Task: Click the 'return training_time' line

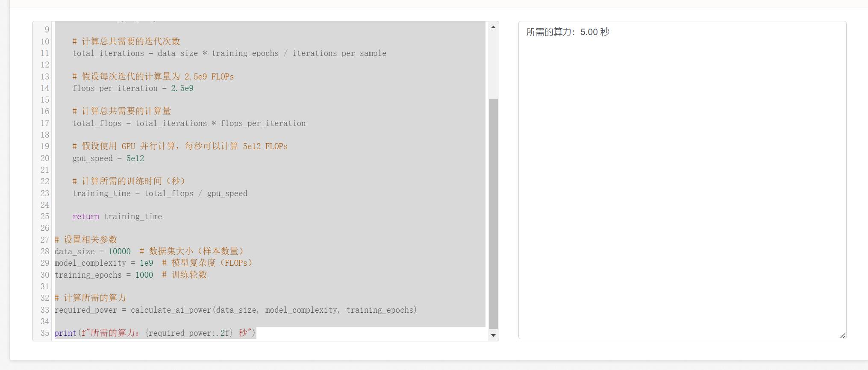Action: [117, 217]
